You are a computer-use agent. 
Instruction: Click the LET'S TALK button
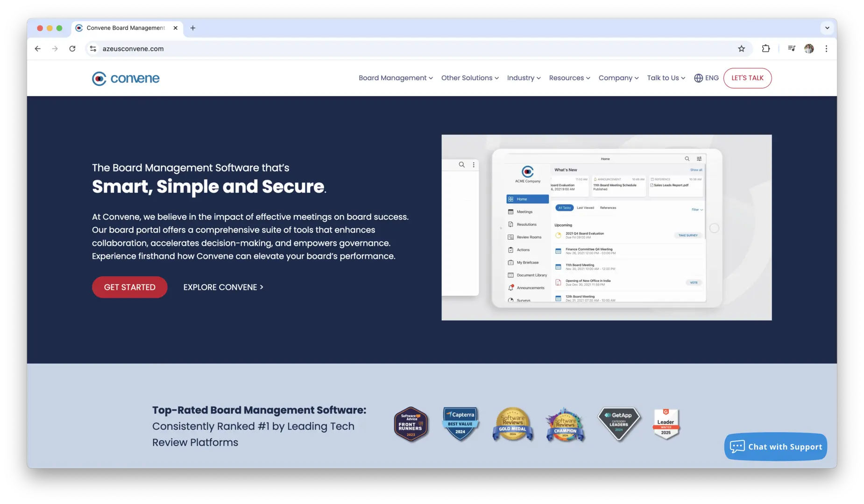pos(747,78)
